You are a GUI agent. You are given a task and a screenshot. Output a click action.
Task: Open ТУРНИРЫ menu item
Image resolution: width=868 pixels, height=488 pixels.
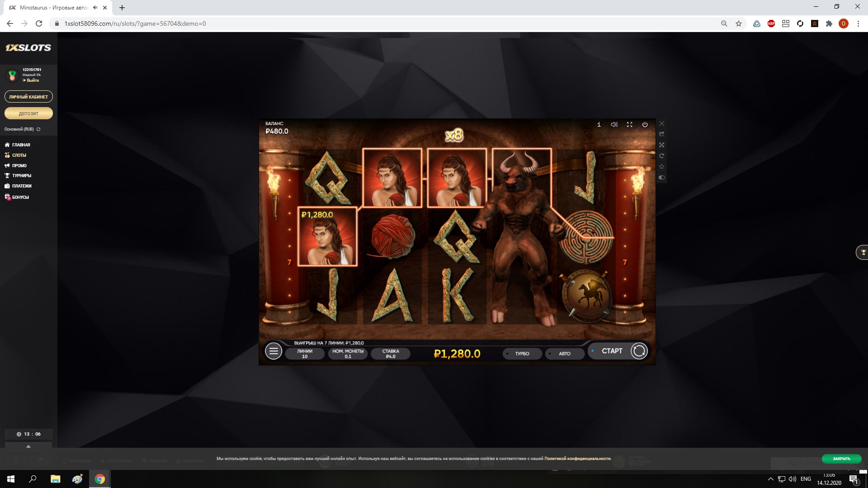(18, 175)
